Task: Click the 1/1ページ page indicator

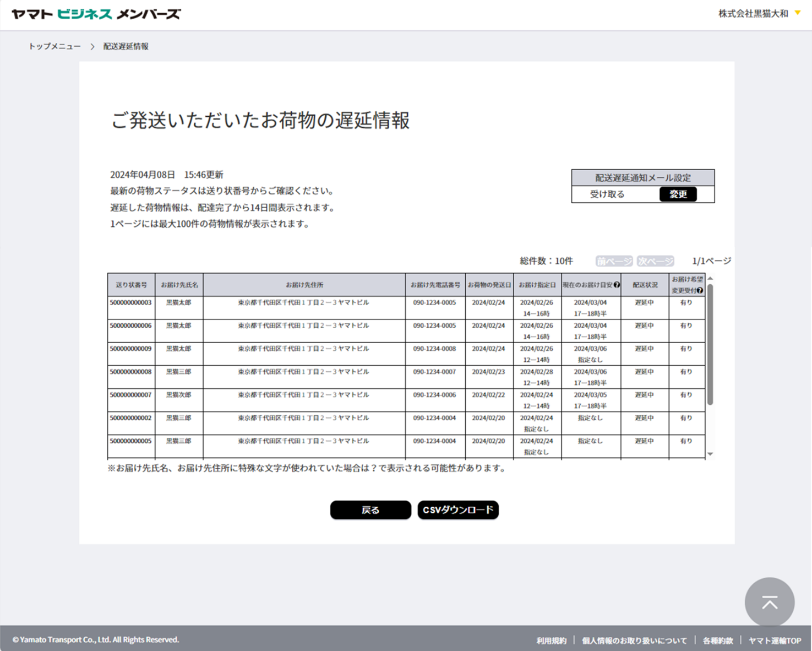Action: [712, 261]
